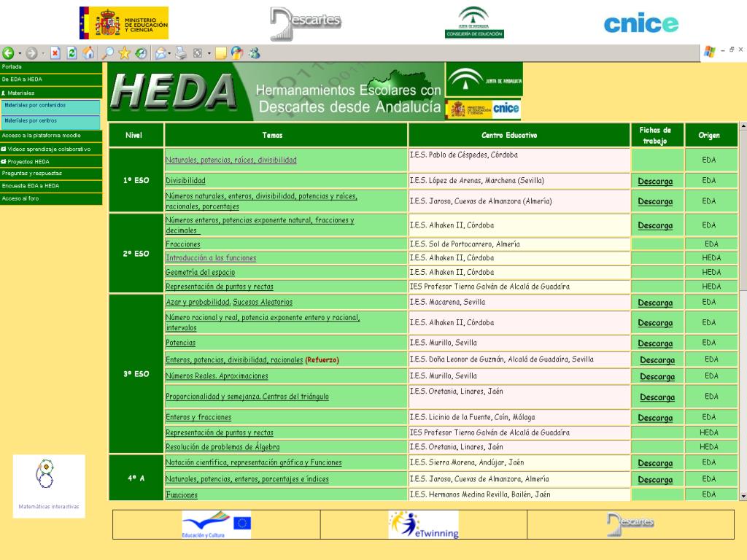747x560 pixels.
Task: Open 'Números Reales. Aproximaciones' link
Action: point(217,376)
